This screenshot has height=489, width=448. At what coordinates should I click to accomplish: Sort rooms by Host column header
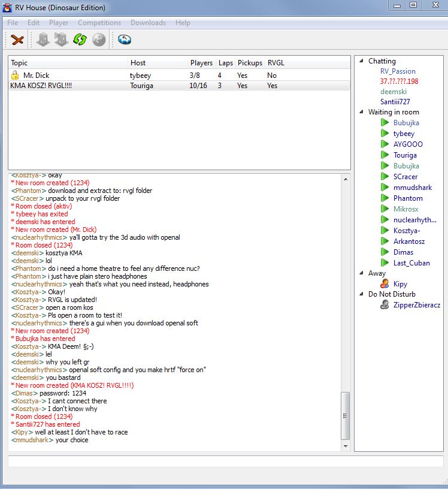[x=158, y=63]
